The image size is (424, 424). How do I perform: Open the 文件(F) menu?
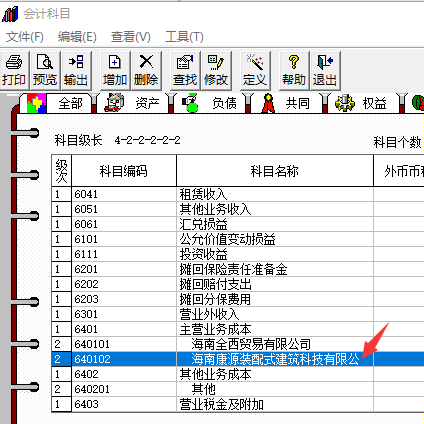tap(25, 37)
